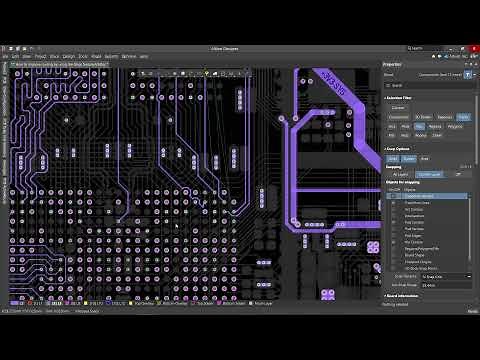
Task: Click the Multi-Layer color swatch
Action: 251,303
